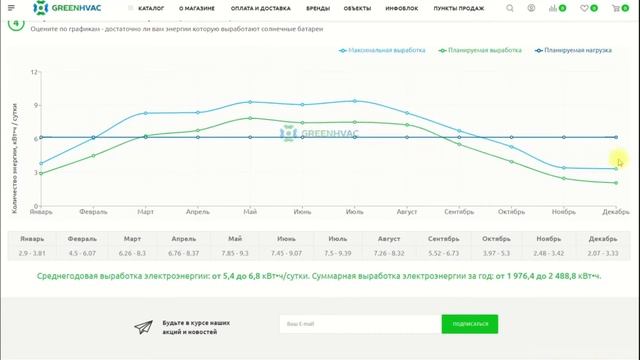Click y-axis title Количество энергии
The height and width of the screenshot is (360, 640).
pos(15,158)
